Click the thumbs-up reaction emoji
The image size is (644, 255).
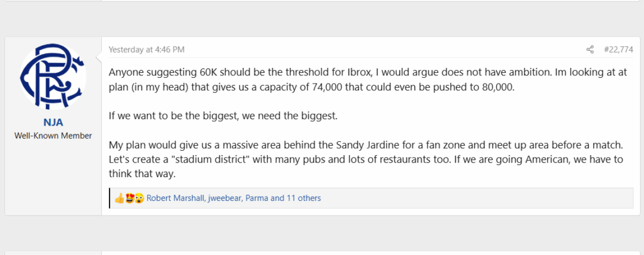[x=119, y=198]
